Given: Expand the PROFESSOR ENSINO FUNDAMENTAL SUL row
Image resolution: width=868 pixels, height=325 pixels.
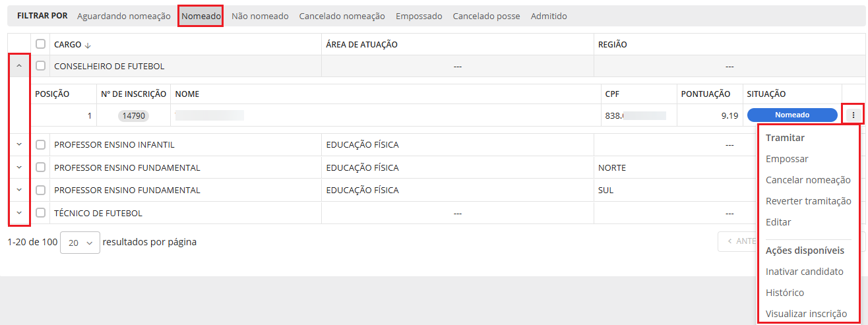Looking at the screenshot, I should click(18, 190).
